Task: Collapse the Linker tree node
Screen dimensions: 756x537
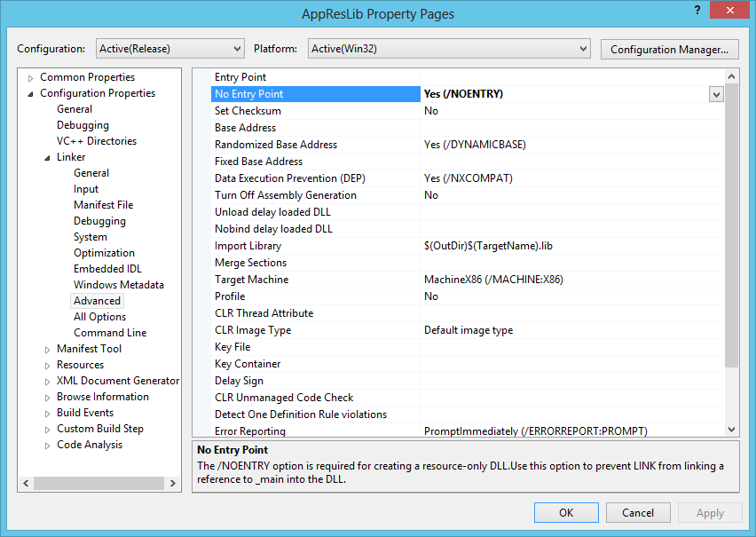Action: [x=47, y=158]
